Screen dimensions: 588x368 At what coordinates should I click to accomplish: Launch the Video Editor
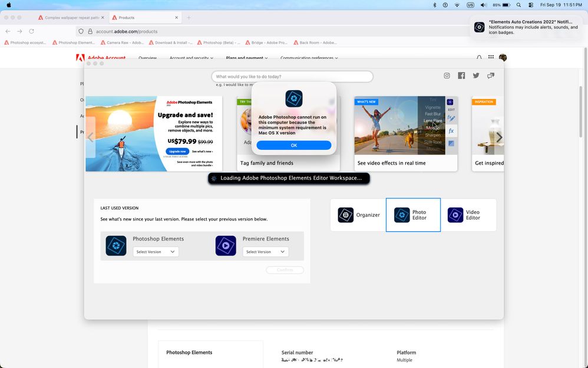click(468, 215)
